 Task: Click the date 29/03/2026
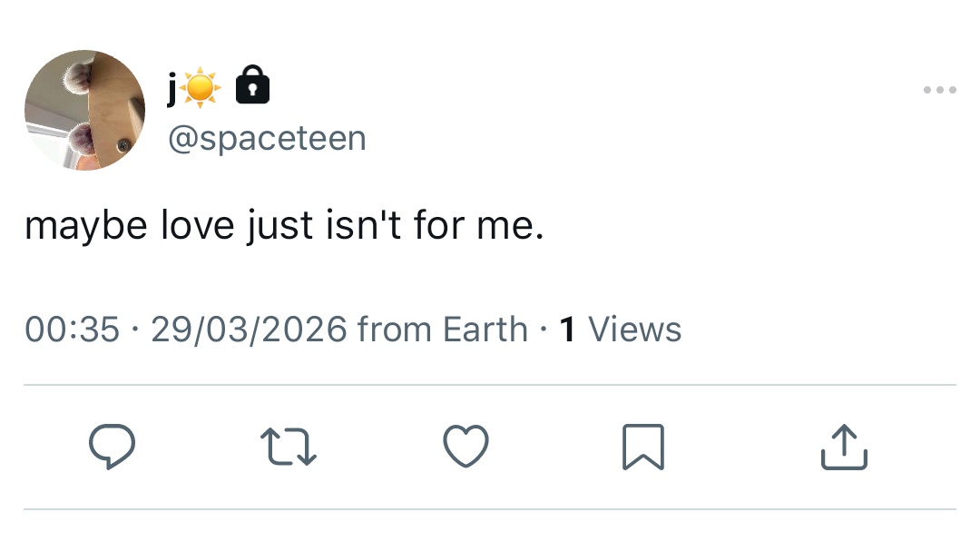[x=249, y=329]
